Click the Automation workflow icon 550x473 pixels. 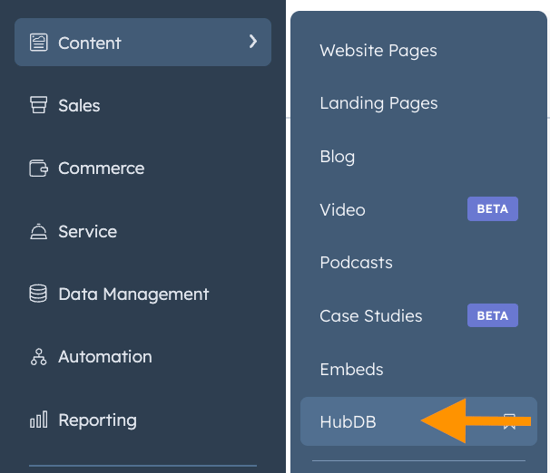pyautogui.click(x=39, y=357)
